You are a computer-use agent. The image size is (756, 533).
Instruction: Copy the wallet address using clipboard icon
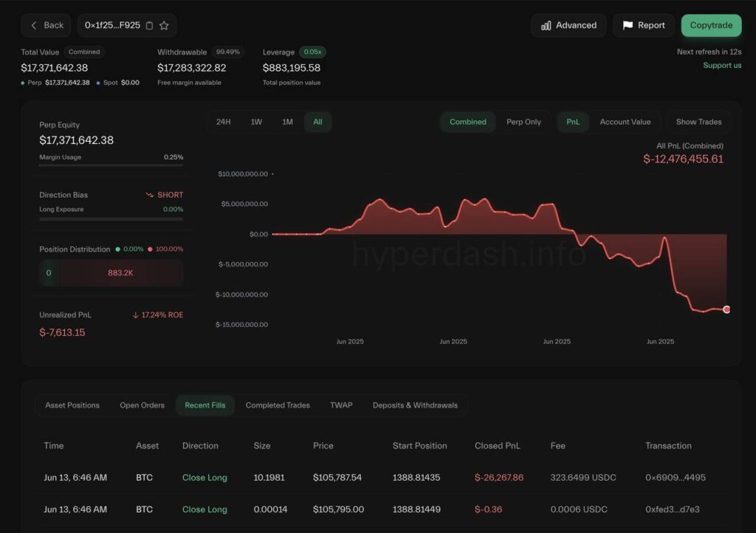tap(149, 25)
